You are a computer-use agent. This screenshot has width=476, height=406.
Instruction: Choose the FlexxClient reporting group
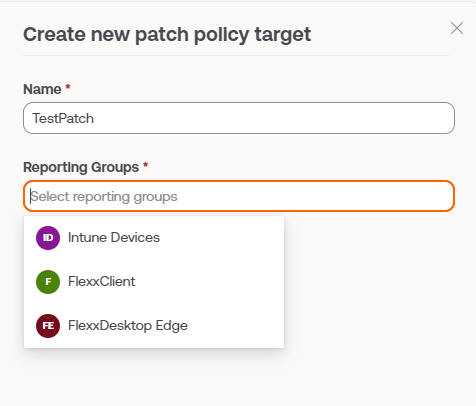point(154,282)
